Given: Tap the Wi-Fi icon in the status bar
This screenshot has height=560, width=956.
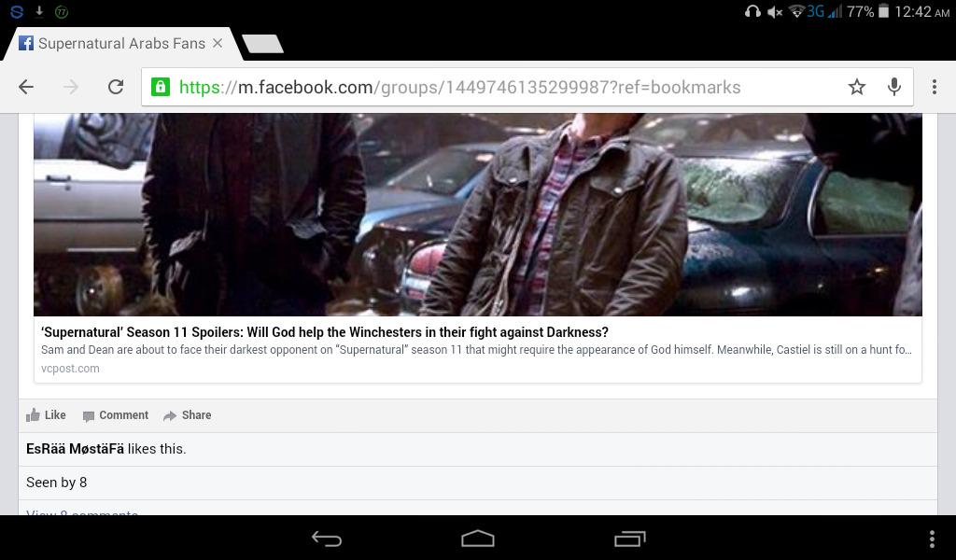Looking at the screenshot, I should [x=797, y=11].
